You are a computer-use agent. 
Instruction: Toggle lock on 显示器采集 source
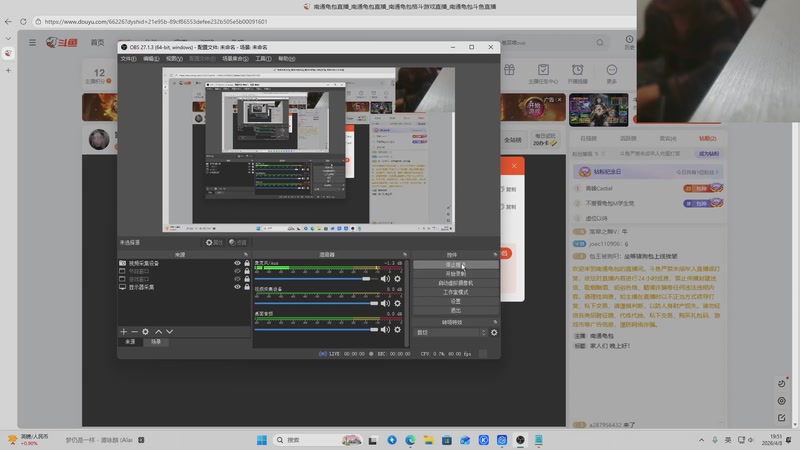[247, 287]
